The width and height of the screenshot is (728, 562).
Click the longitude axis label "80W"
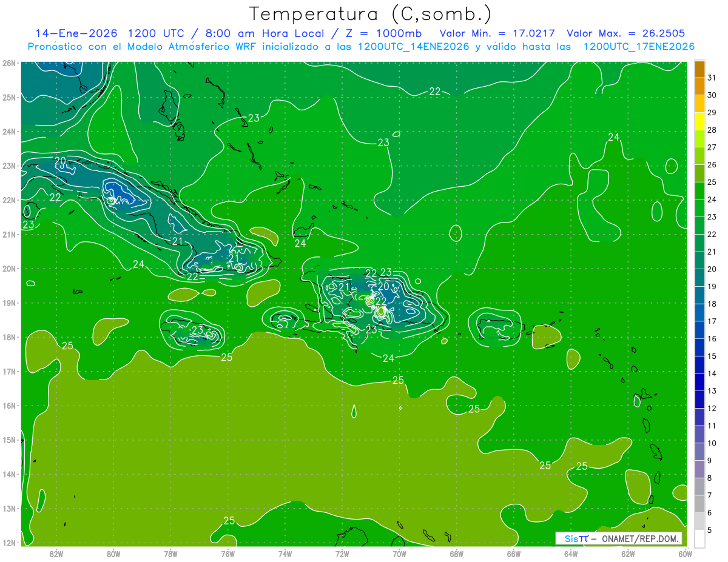pos(113,553)
